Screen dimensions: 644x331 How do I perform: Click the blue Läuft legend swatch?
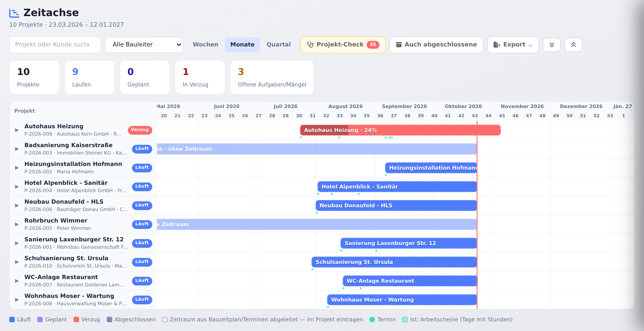tap(12, 320)
